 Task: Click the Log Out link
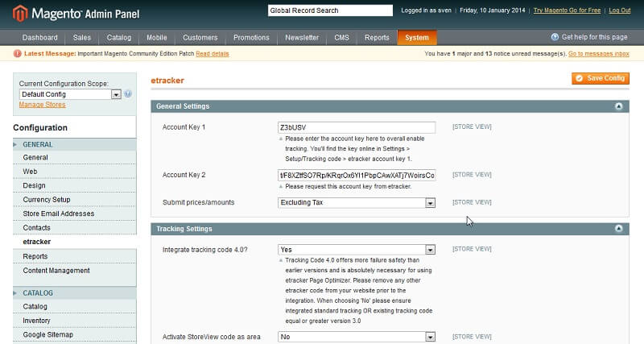(x=619, y=10)
